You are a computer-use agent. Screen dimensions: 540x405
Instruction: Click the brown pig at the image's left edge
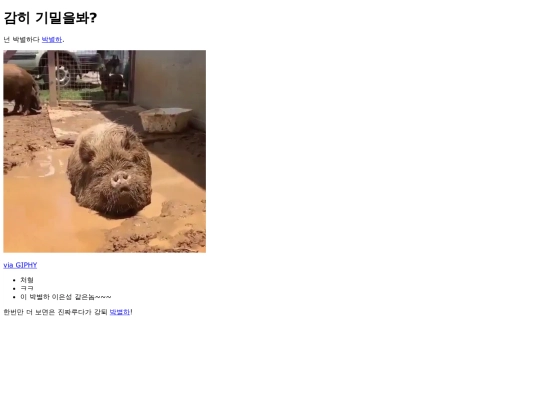(21, 90)
